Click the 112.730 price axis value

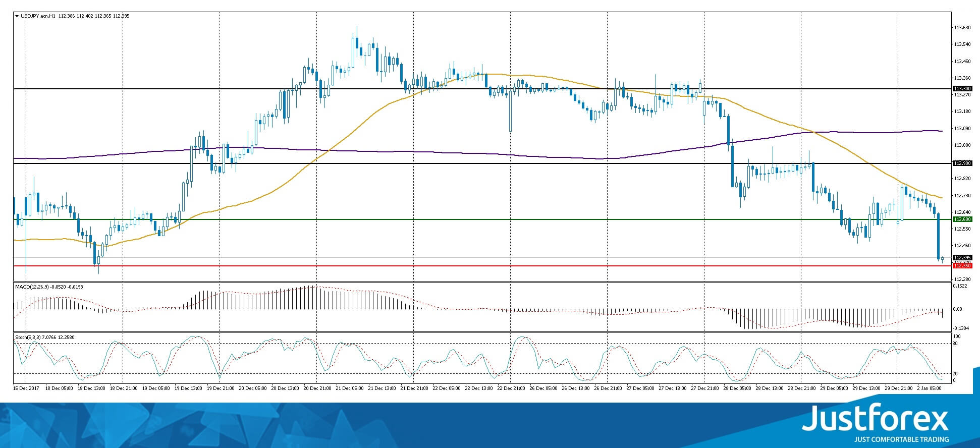click(962, 196)
